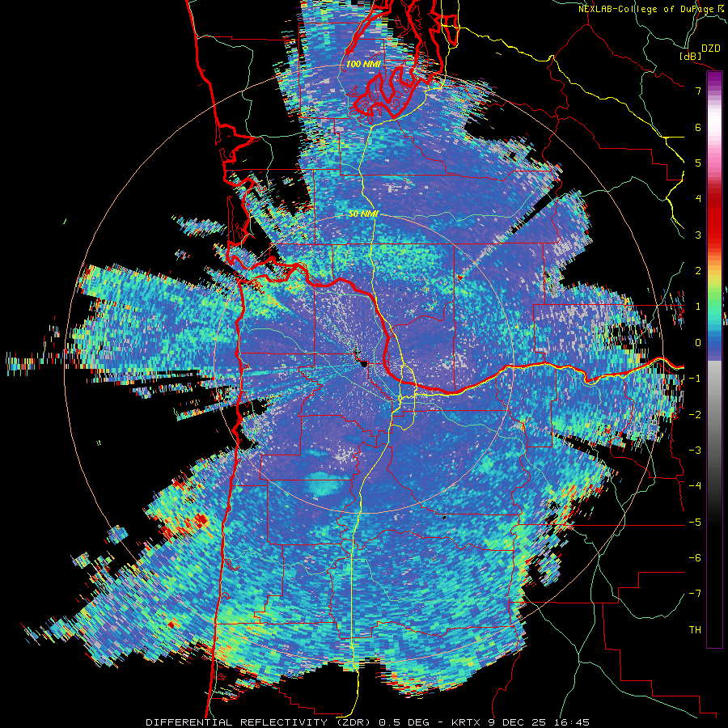Click the DIFFERENTIAL REFLECTIVITY (ZDR) caption text
728x728 pixels.
coord(258,722)
